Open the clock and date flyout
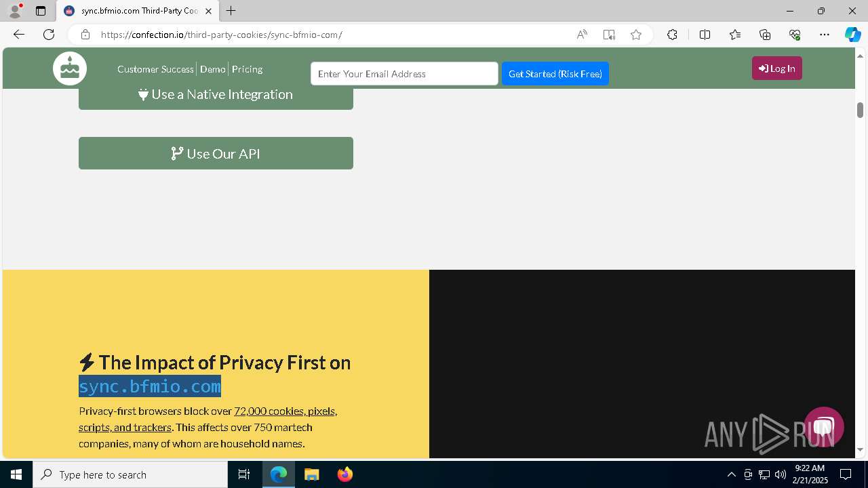The image size is (868, 488). pyautogui.click(x=810, y=474)
